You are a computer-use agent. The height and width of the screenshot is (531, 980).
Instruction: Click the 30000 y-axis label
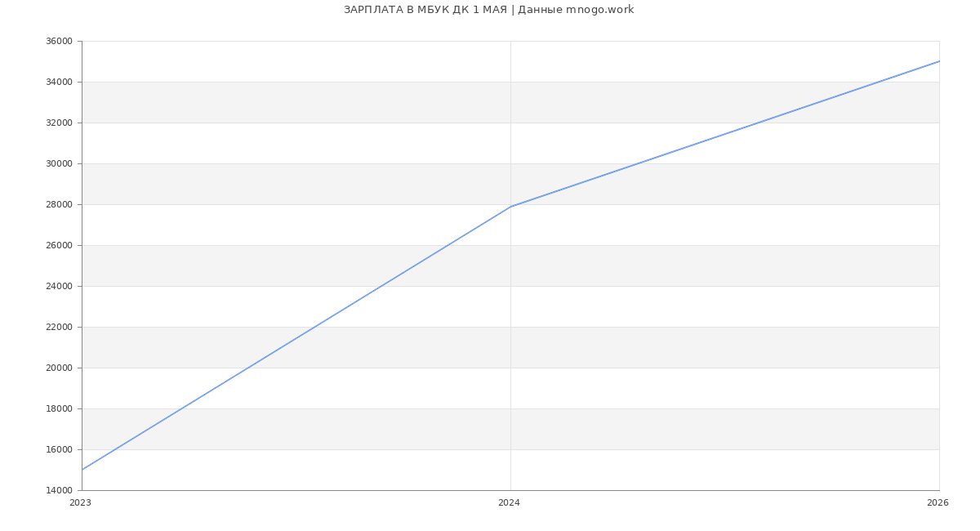pos(59,164)
